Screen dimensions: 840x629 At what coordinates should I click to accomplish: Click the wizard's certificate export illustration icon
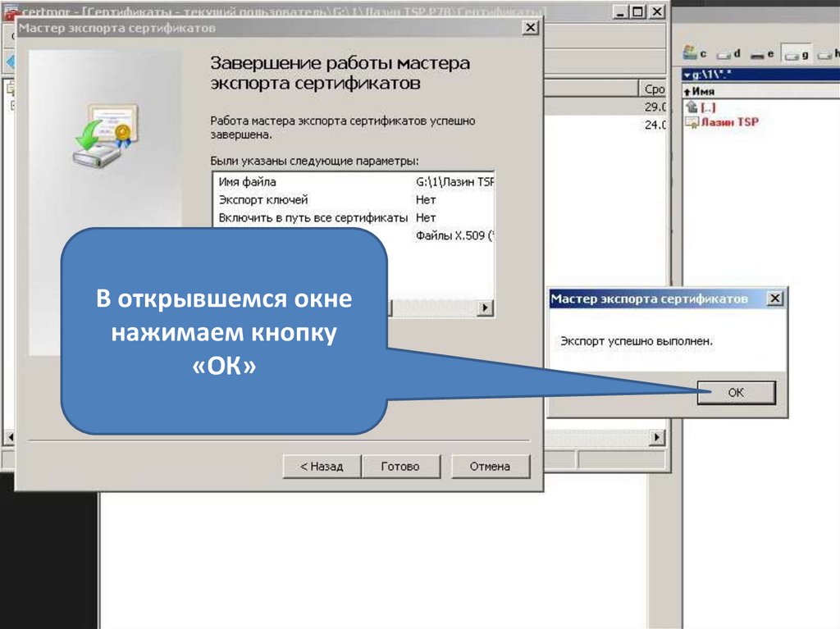(106, 135)
